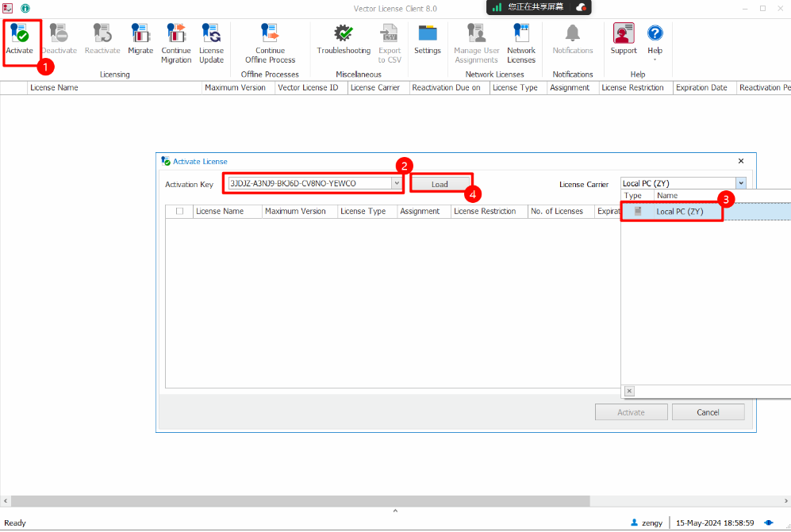Expand the collapsed bottom panel chevron
This screenshot has height=532, width=791.
click(395, 511)
